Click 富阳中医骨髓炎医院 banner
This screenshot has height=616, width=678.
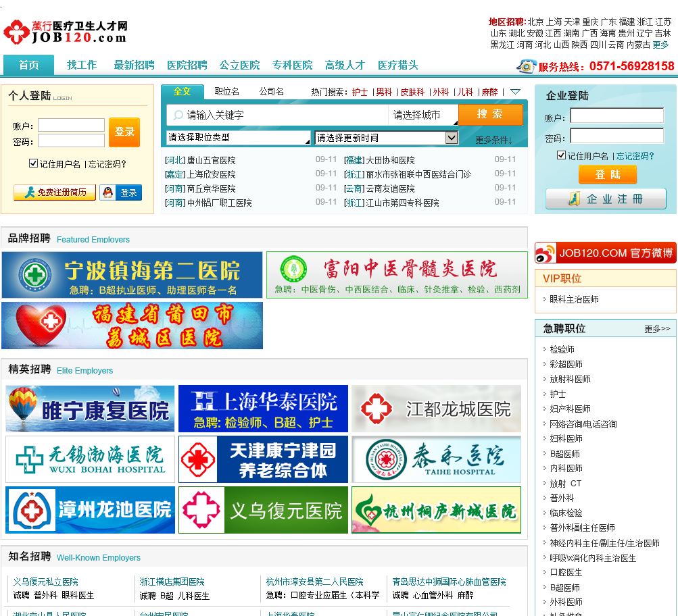pyautogui.click(x=397, y=275)
